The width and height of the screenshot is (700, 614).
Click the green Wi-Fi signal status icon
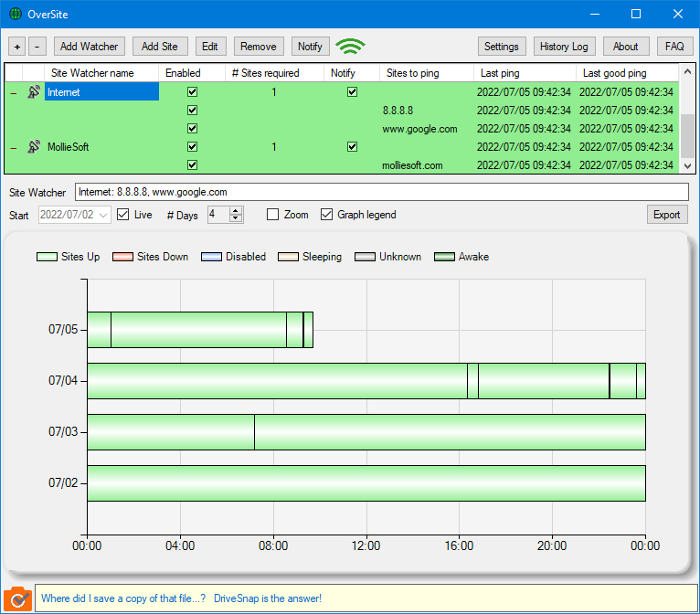point(349,47)
